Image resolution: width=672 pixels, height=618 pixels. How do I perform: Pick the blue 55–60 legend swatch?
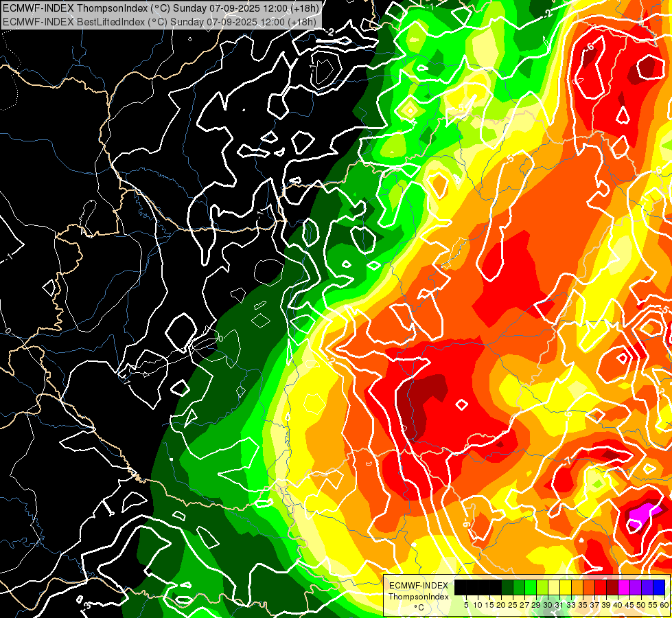[x=659, y=587]
